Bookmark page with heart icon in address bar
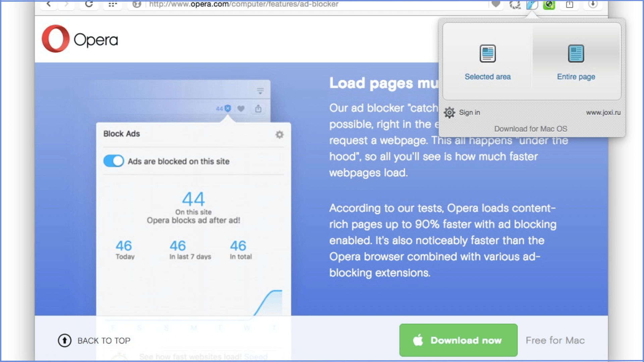644x362 pixels. [496, 4]
